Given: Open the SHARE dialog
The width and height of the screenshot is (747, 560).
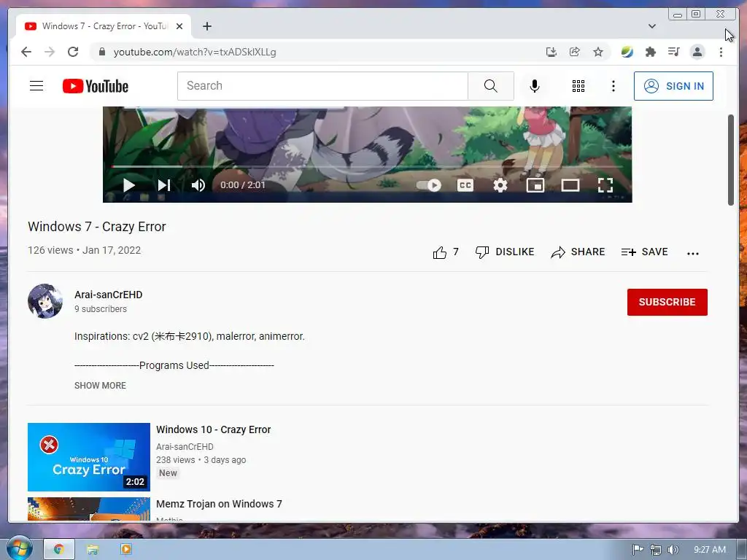Looking at the screenshot, I should point(578,252).
